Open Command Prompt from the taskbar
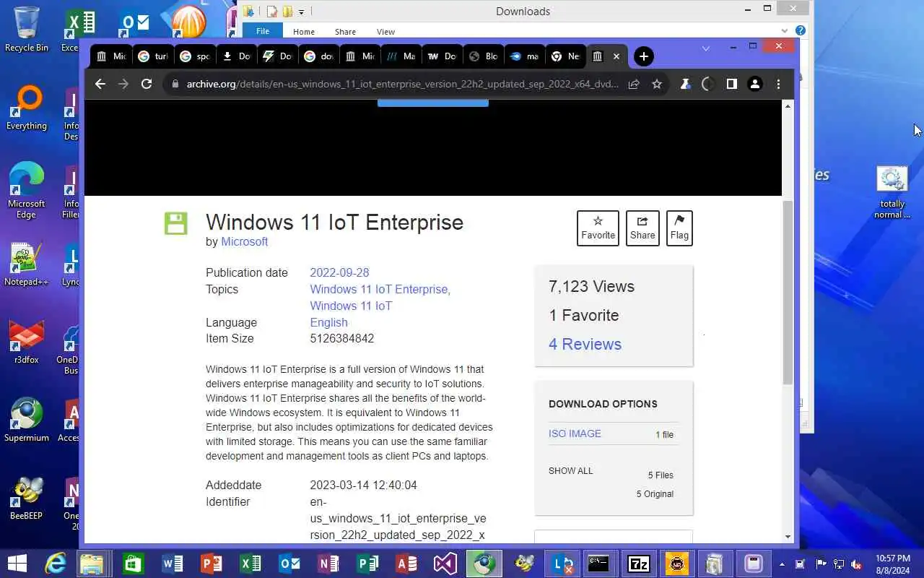The image size is (924, 578). point(599,563)
